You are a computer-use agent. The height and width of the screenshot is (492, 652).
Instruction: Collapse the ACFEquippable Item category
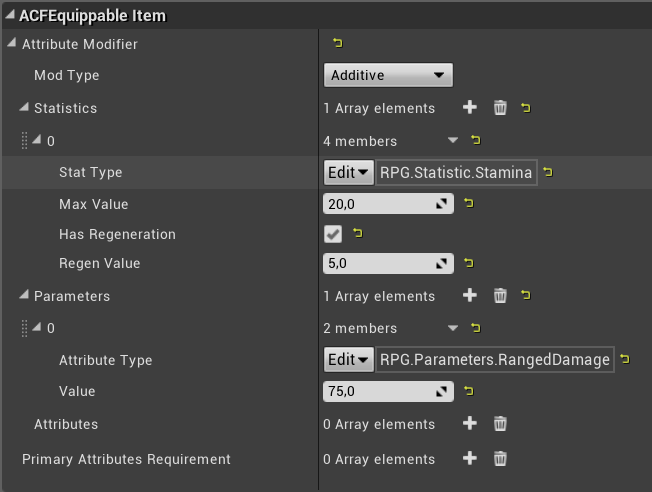tap(10, 16)
